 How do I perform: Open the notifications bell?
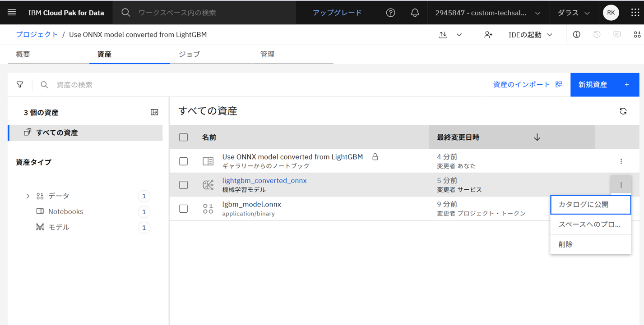coord(415,12)
